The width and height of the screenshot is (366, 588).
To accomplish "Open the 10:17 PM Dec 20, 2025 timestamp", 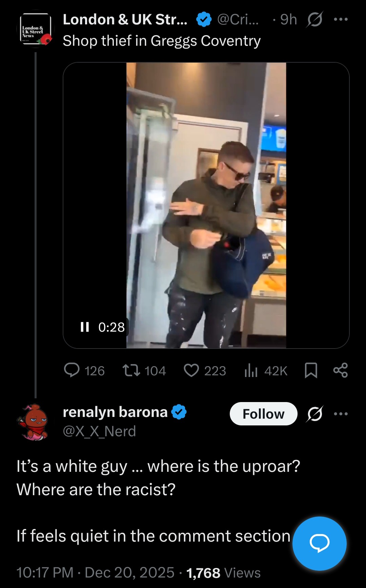I will pyautogui.click(x=95, y=572).
